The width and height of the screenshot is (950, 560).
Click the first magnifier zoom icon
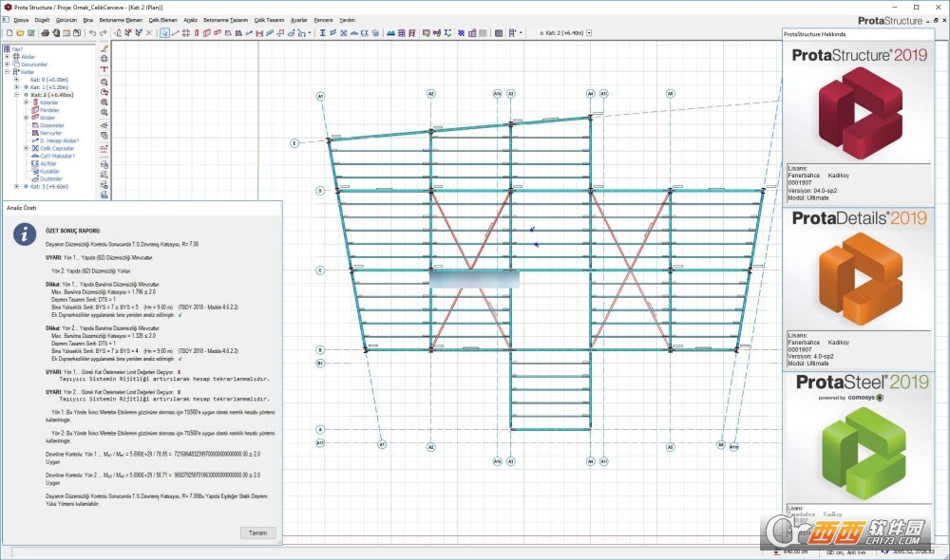[x=104, y=82]
